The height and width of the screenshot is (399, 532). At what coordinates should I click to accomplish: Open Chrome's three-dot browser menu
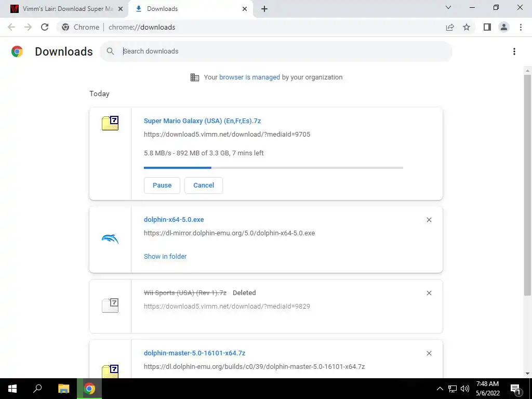[521, 27]
